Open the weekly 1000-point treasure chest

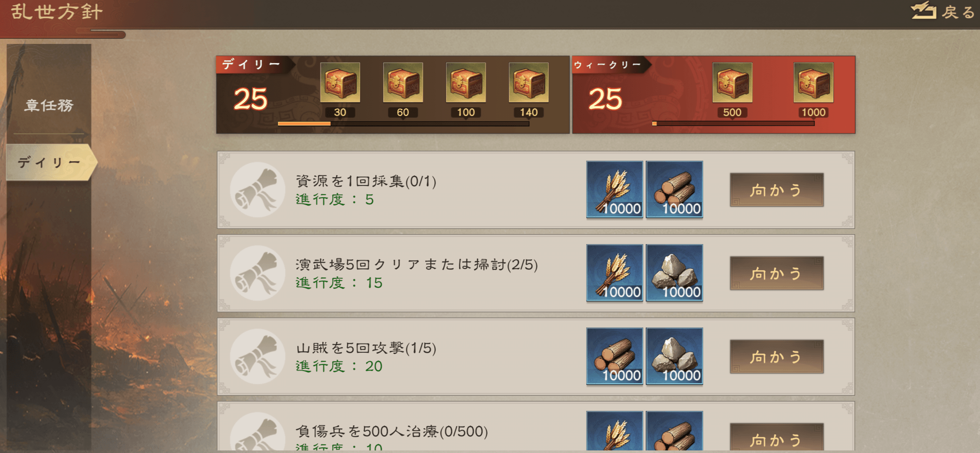point(813,83)
